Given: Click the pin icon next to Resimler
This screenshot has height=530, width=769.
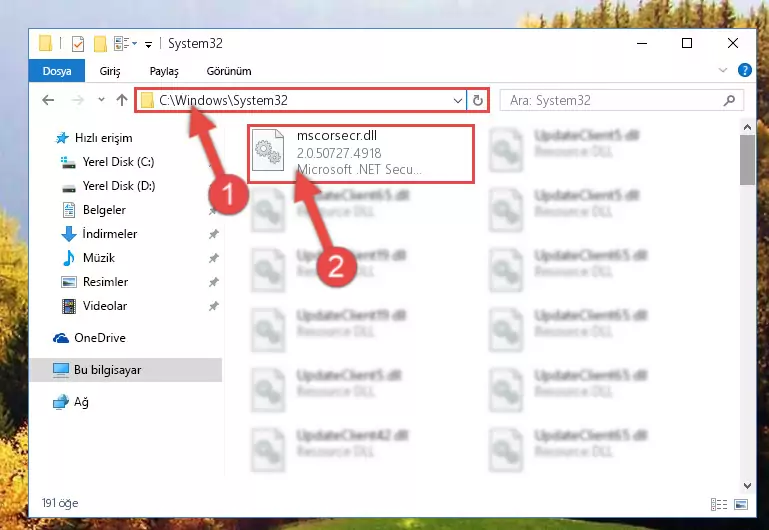Looking at the screenshot, I should (x=213, y=282).
